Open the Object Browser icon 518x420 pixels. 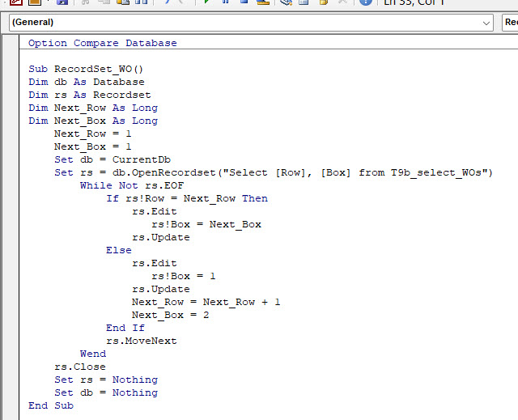point(324,2)
